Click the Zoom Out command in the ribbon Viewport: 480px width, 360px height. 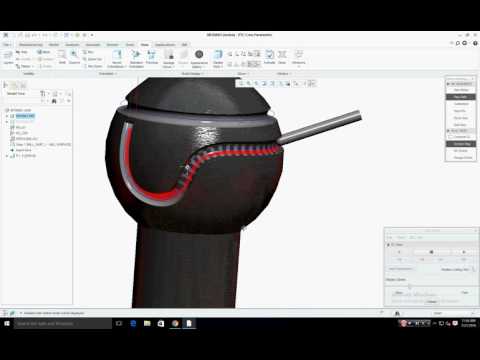(x=92, y=59)
